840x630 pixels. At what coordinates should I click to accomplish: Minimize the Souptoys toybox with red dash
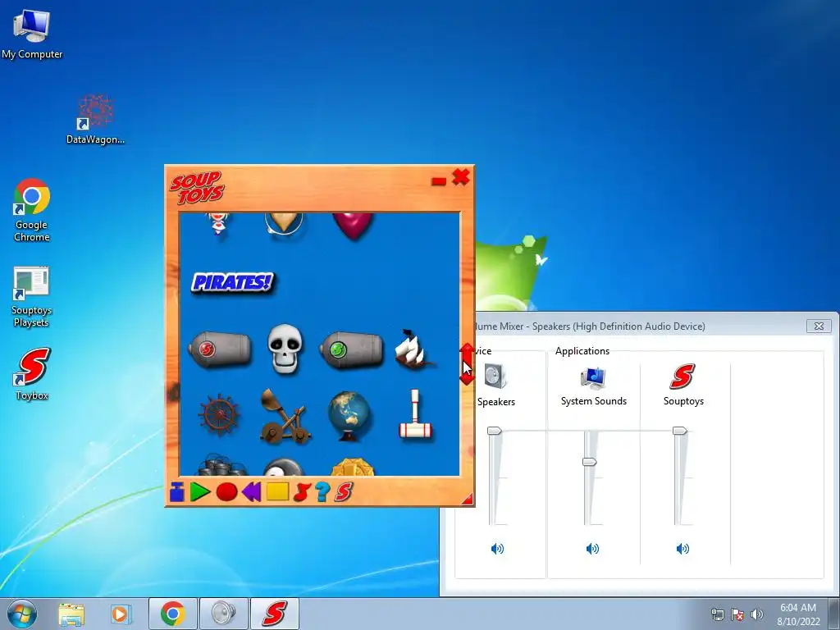(x=438, y=181)
